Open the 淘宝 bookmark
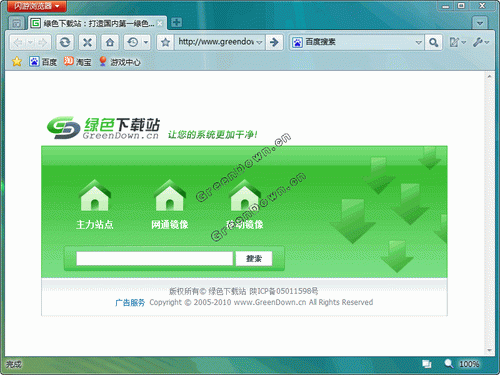 (78, 62)
